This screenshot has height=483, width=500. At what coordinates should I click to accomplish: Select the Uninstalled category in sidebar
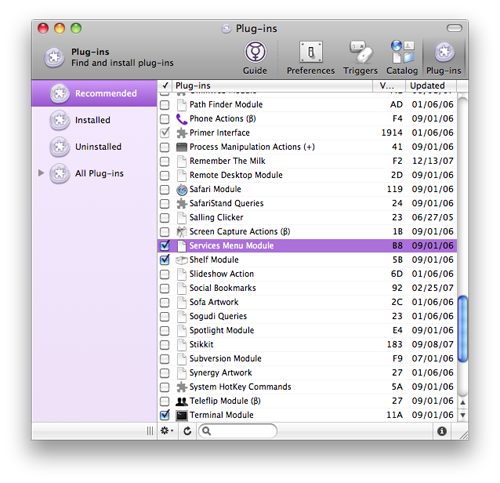94,147
